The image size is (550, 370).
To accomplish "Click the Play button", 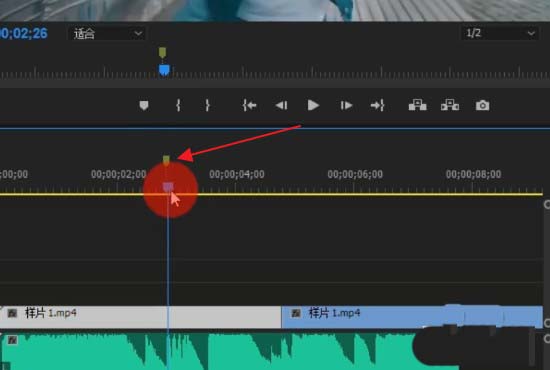I will [x=313, y=105].
